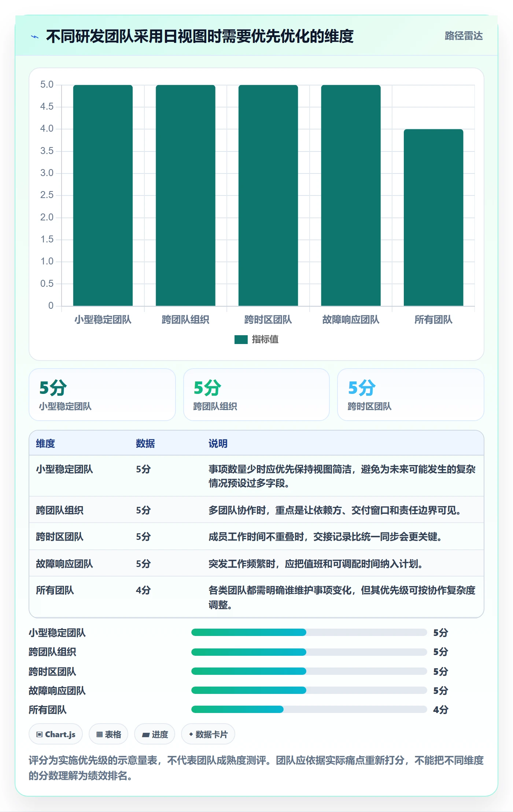
Task: Click the 数据卡片 tag chip
Action: point(208,734)
